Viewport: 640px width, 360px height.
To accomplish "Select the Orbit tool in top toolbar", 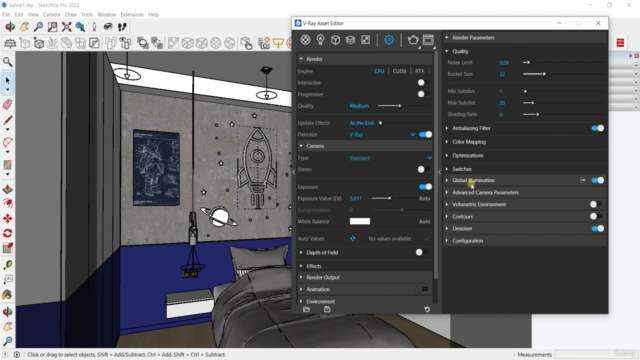I will coord(10,27).
